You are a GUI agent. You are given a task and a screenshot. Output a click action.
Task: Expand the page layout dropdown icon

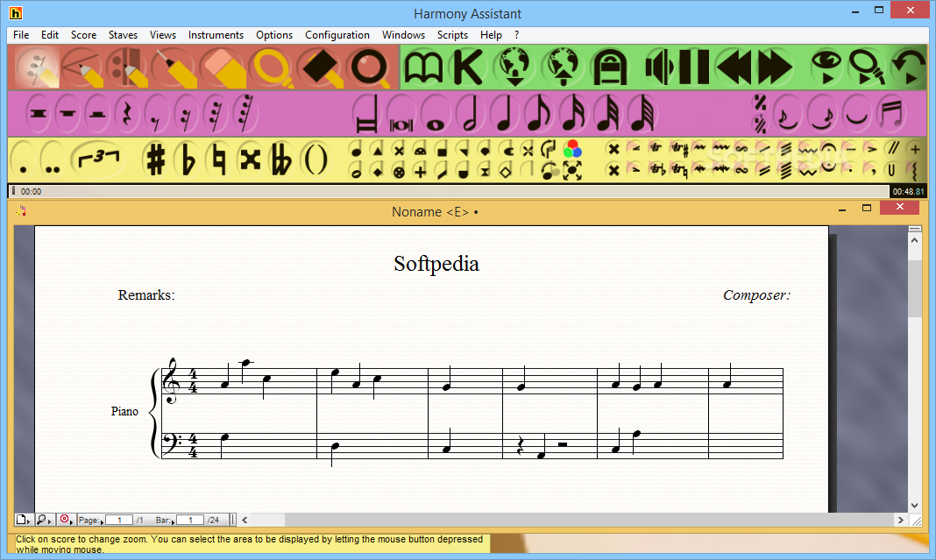[24, 520]
